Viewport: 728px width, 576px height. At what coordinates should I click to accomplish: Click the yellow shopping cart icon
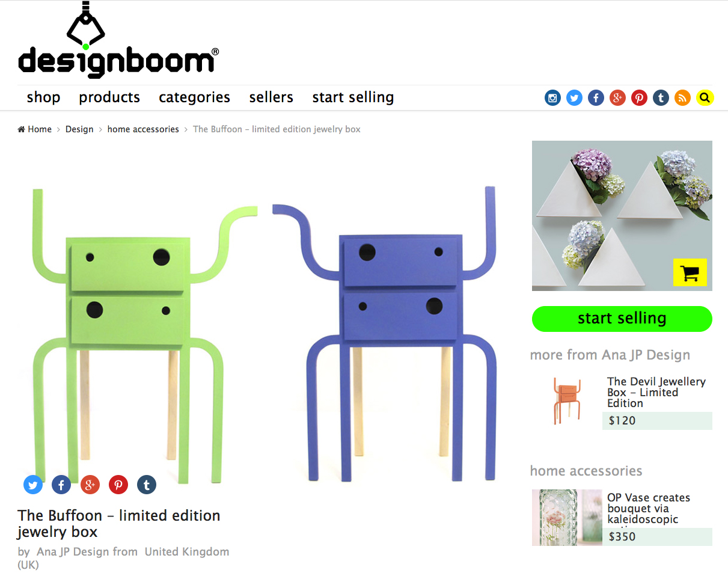coord(690,272)
